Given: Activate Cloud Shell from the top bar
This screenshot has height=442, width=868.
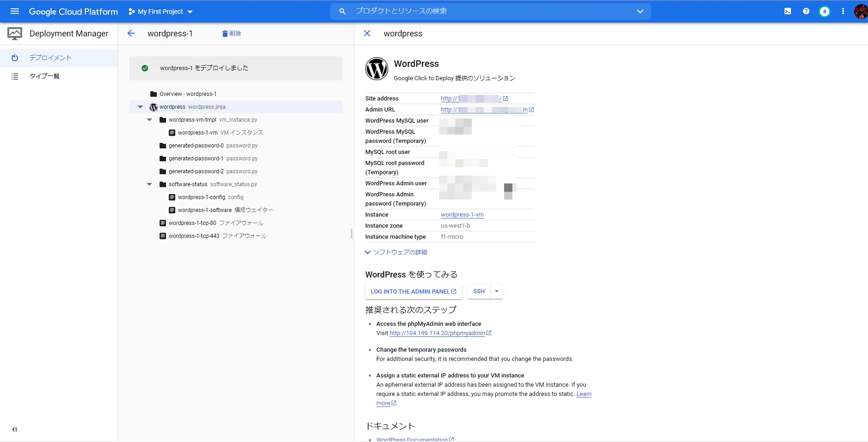Looking at the screenshot, I should pos(788,11).
